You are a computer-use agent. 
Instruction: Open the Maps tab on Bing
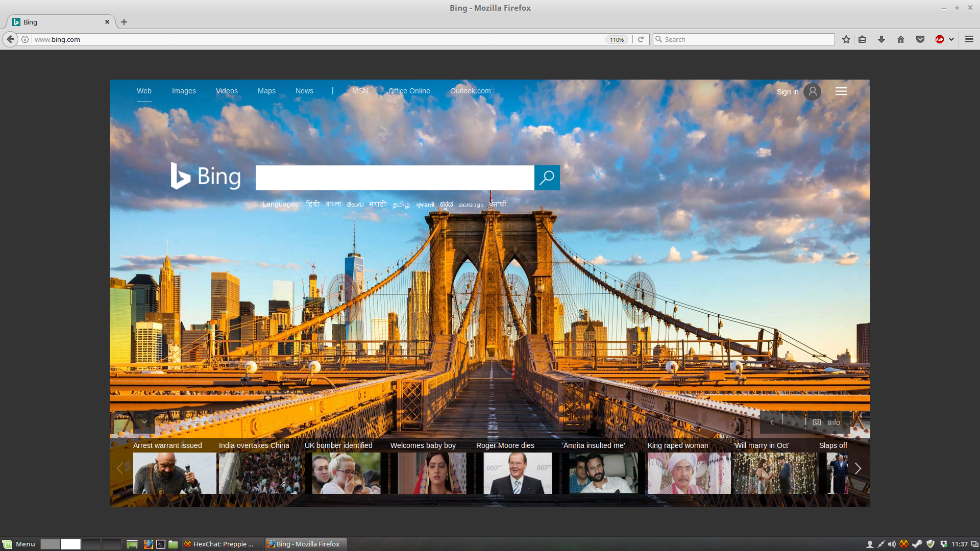pyautogui.click(x=266, y=91)
